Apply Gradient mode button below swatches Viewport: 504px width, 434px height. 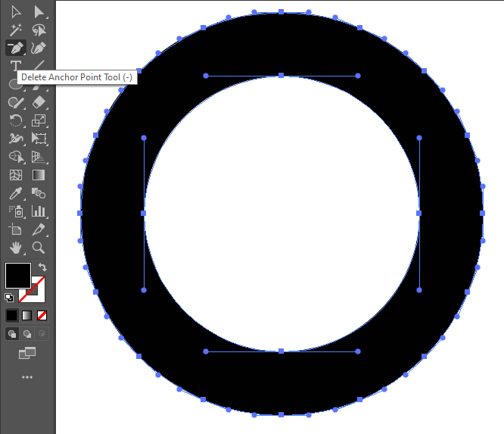27,316
